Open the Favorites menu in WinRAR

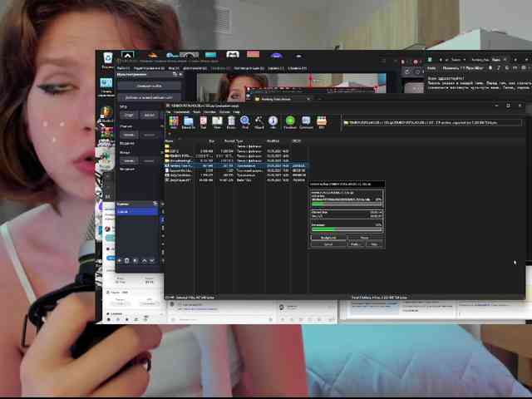click(209, 111)
